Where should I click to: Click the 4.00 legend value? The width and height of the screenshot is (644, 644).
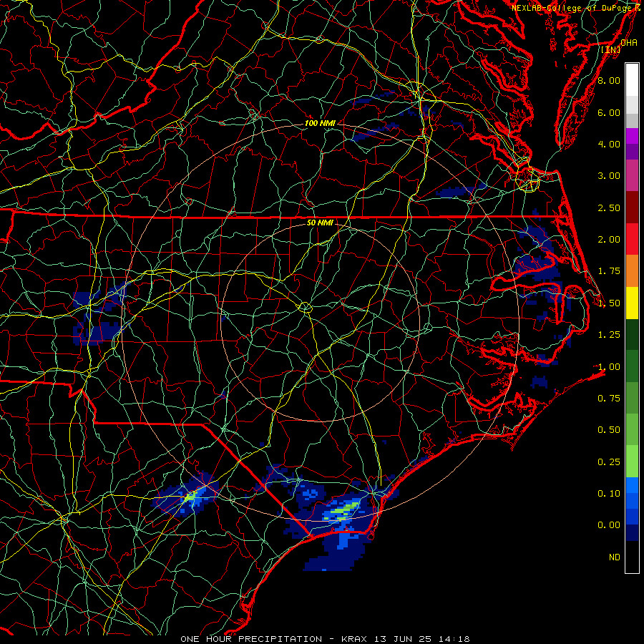tap(609, 144)
